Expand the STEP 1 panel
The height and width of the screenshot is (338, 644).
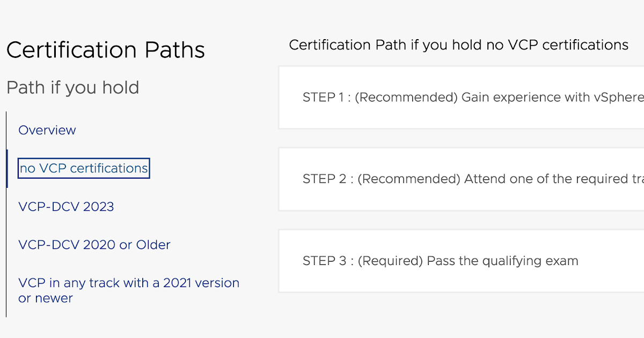460,98
